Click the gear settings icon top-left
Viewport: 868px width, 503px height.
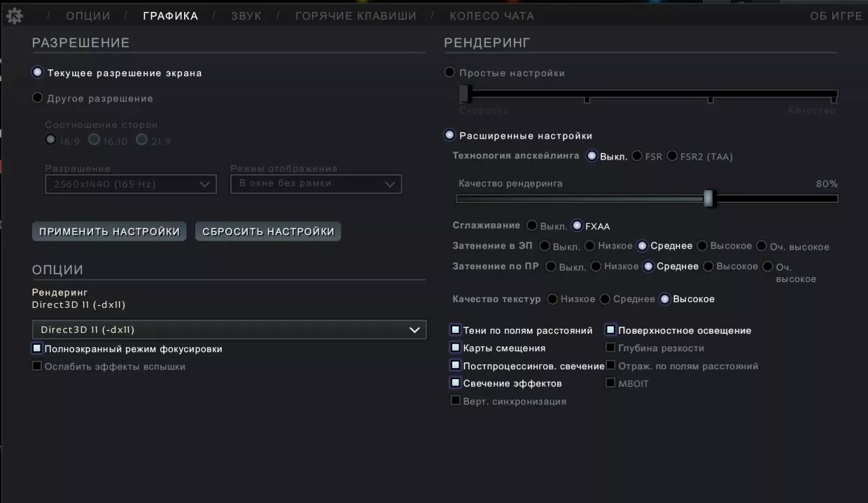pyautogui.click(x=14, y=15)
